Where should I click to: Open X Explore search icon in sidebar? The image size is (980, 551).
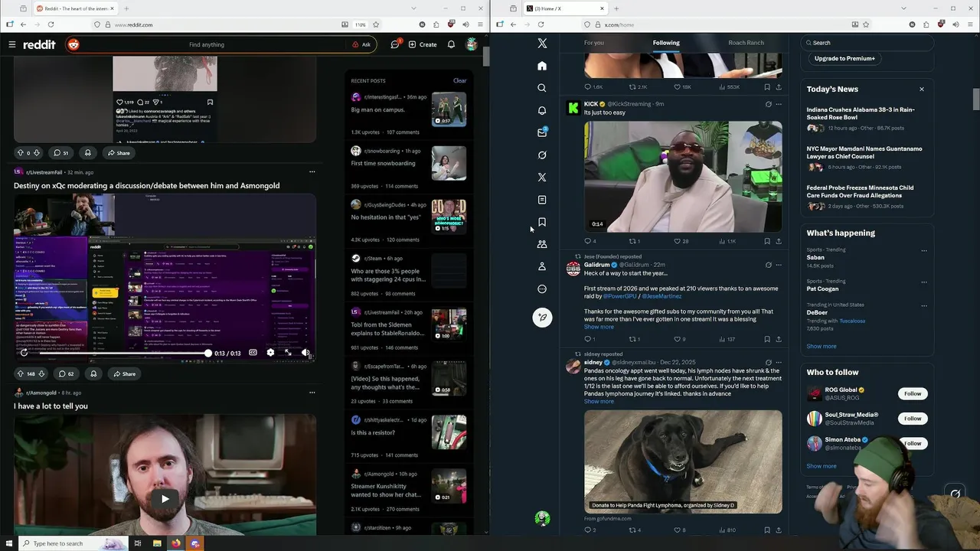(x=542, y=88)
